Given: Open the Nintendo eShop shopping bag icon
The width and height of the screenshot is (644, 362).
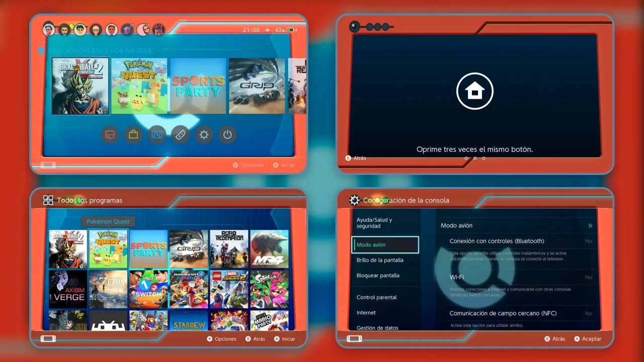Looking at the screenshot, I should point(133,135).
